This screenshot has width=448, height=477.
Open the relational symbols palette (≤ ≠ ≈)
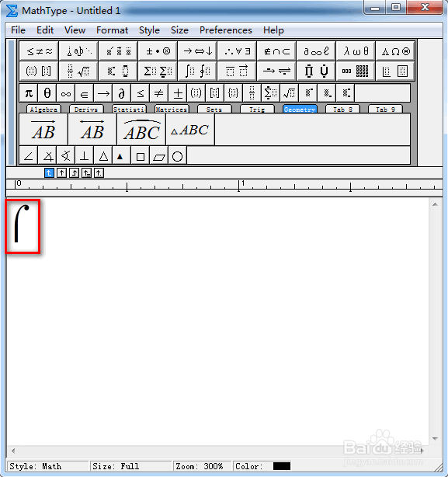tap(39, 51)
